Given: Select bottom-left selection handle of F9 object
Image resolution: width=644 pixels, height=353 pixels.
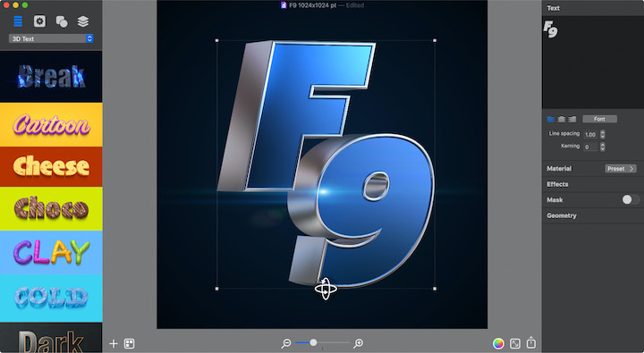Looking at the screenshot, I should point(216,289).
